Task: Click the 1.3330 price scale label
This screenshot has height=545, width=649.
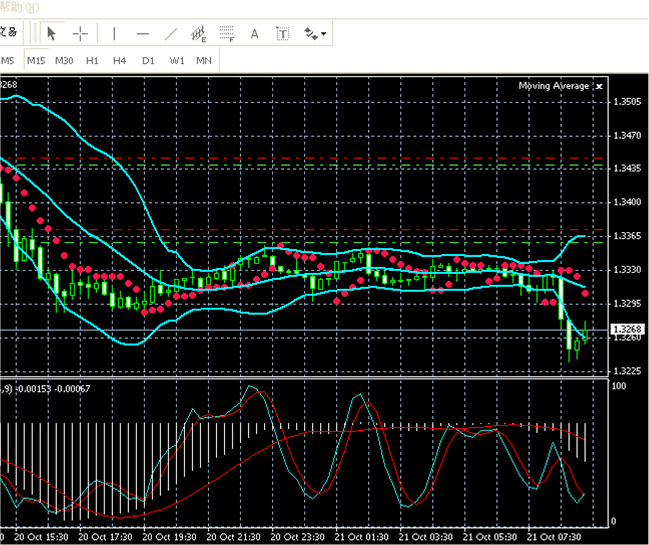Action: (627, 269)
